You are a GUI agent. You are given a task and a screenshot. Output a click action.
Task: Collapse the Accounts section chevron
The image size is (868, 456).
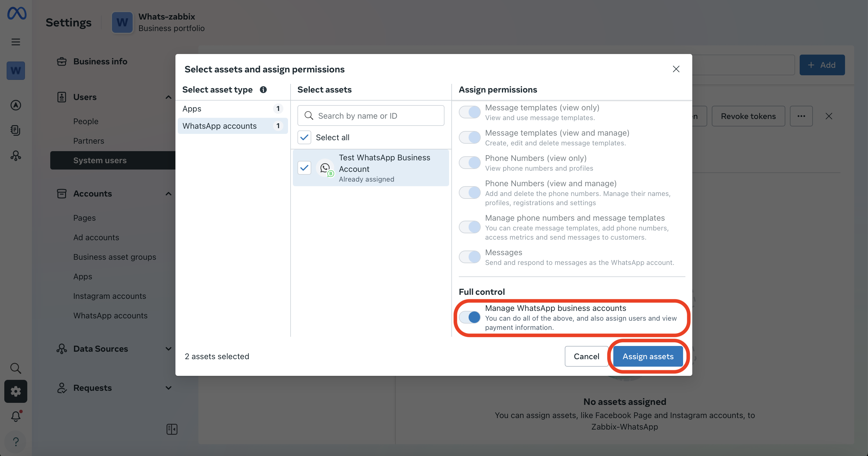click(169, 194)
